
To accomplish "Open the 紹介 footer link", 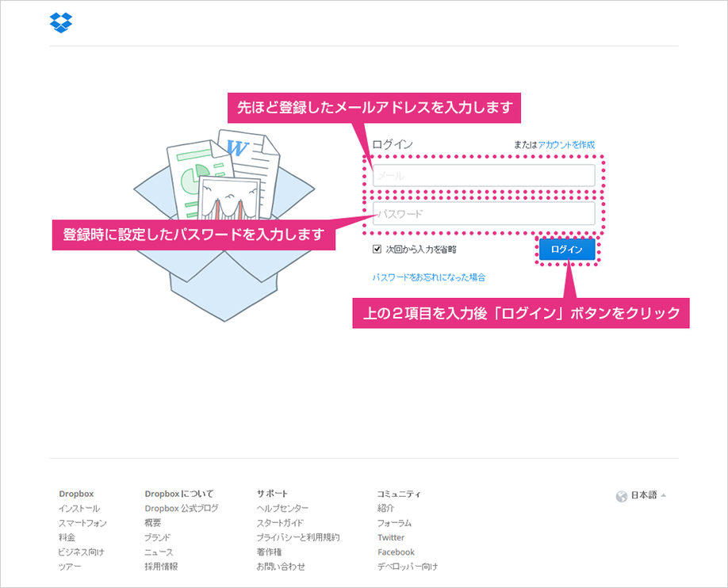I will 386,509.
